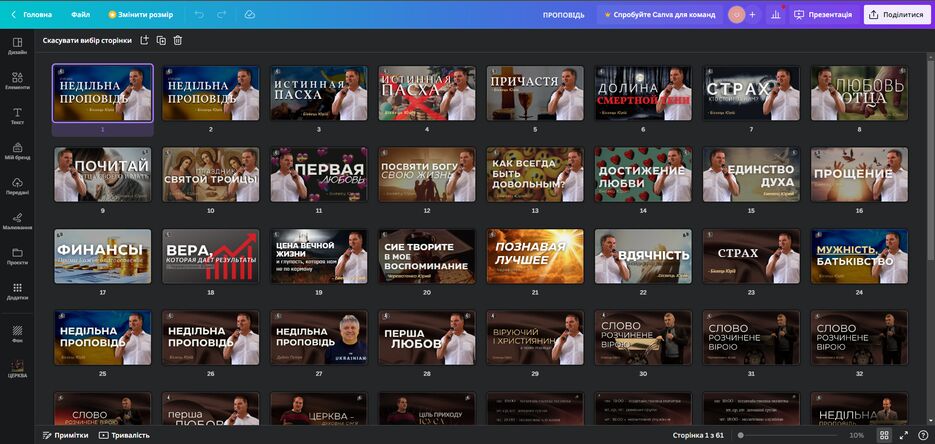Open the Малювання drawing tool
Image resolution: width=935 pixels, height=444 pixels.
[17, 221]
